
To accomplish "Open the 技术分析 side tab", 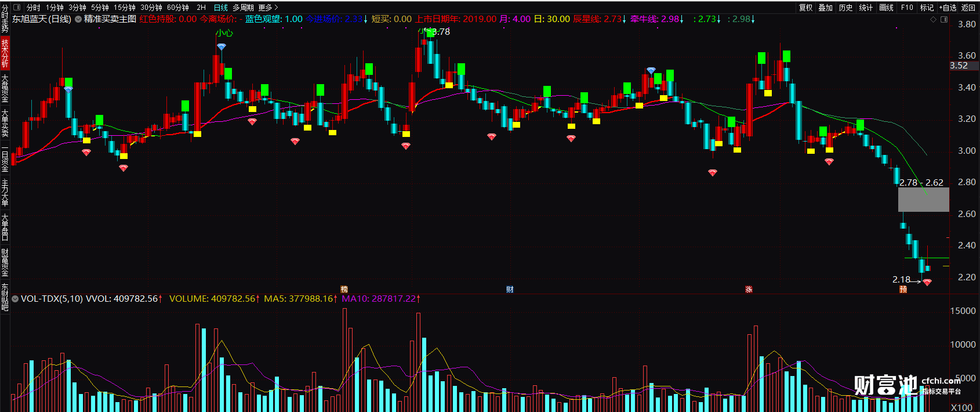I will pos(5,53).
